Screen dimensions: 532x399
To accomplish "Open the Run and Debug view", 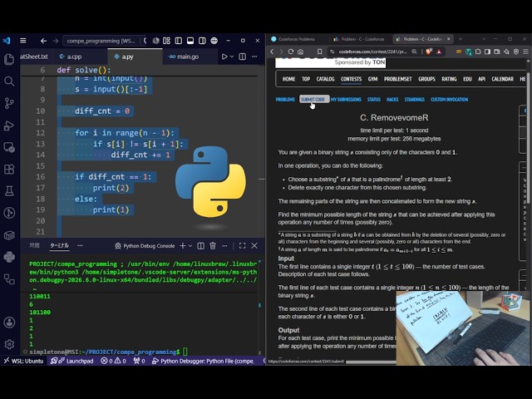I will point(9,126).
